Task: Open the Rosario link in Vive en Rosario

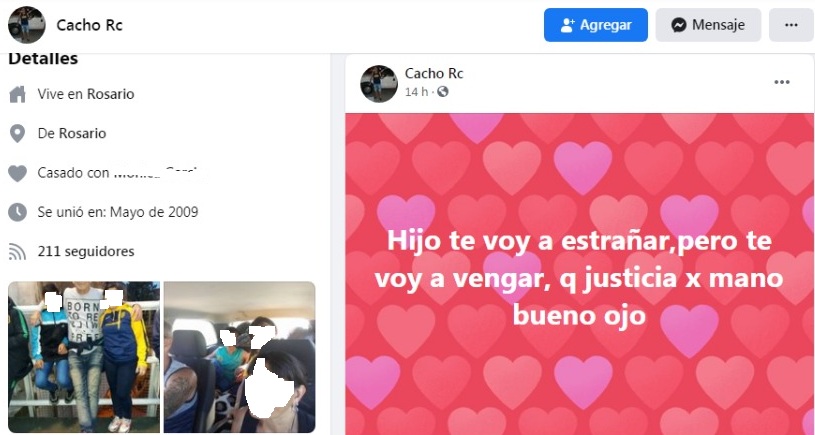Action: click(x=110, y=94)
